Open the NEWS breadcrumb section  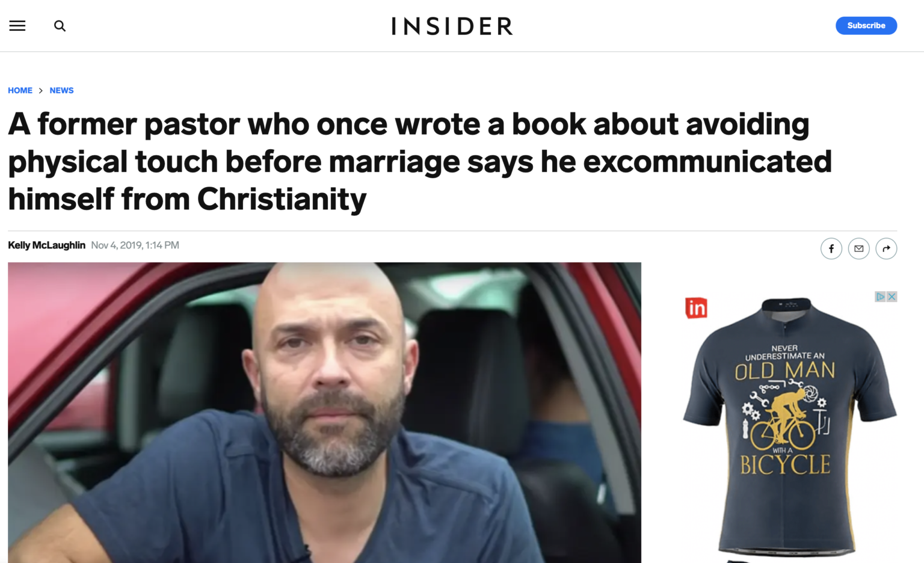click(x=61, y=90)
